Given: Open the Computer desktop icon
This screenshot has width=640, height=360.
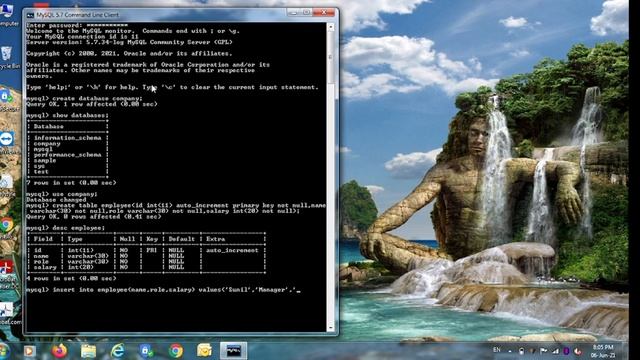Looking at the screenshot, I should (x=7, y=14).
